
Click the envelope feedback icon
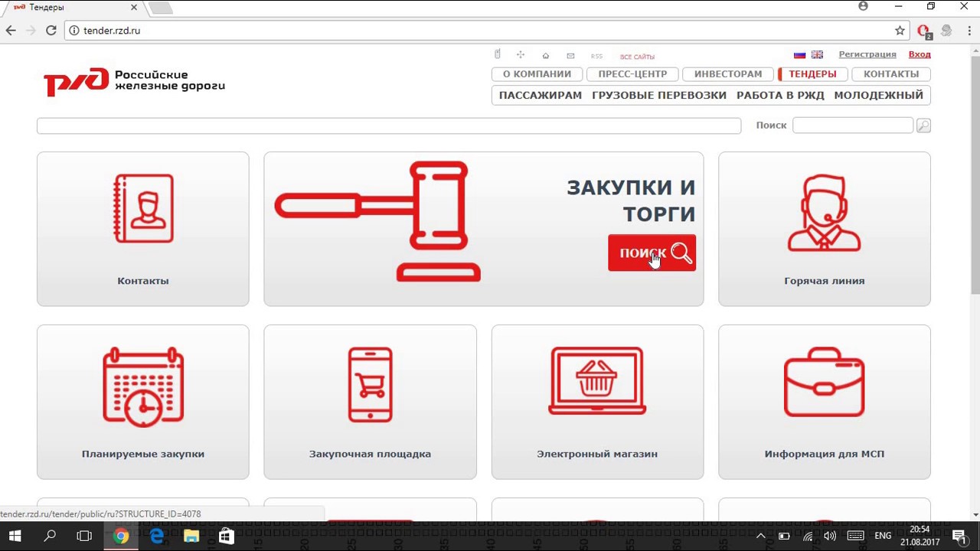570,56
